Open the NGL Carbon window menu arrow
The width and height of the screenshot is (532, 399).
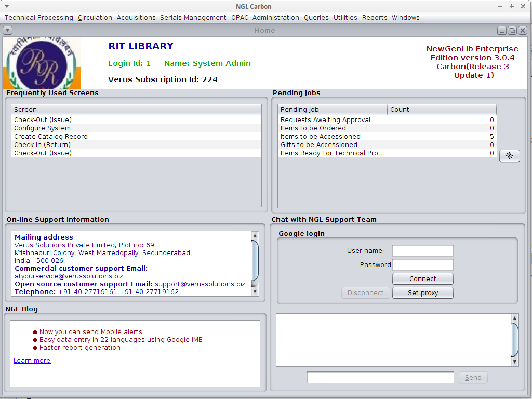(6, 6)
